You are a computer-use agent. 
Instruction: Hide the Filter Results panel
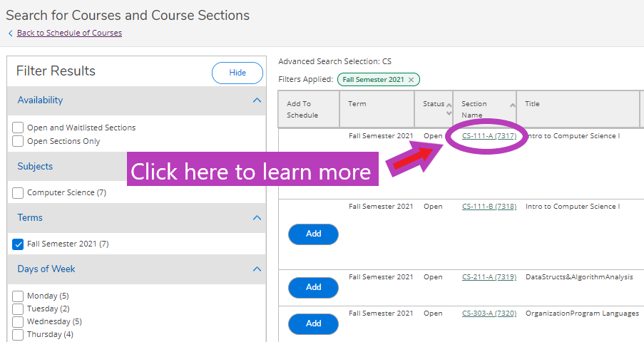pos(237,73)
